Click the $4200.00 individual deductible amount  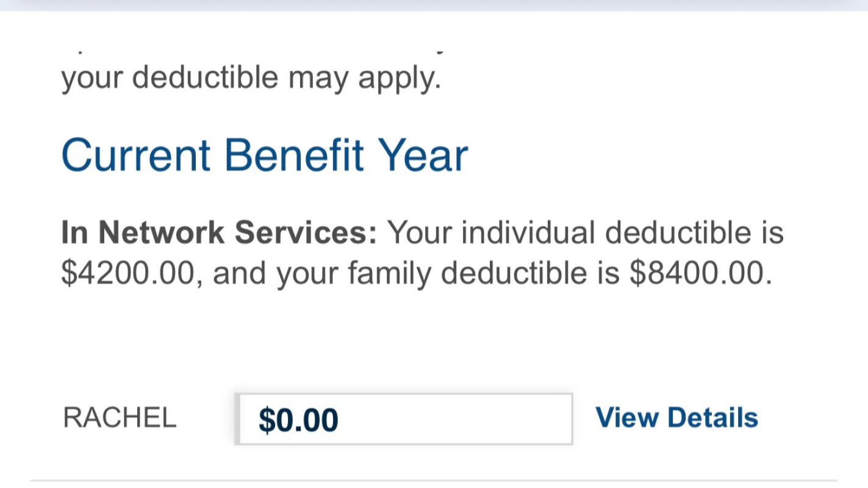tap(127, 273)
